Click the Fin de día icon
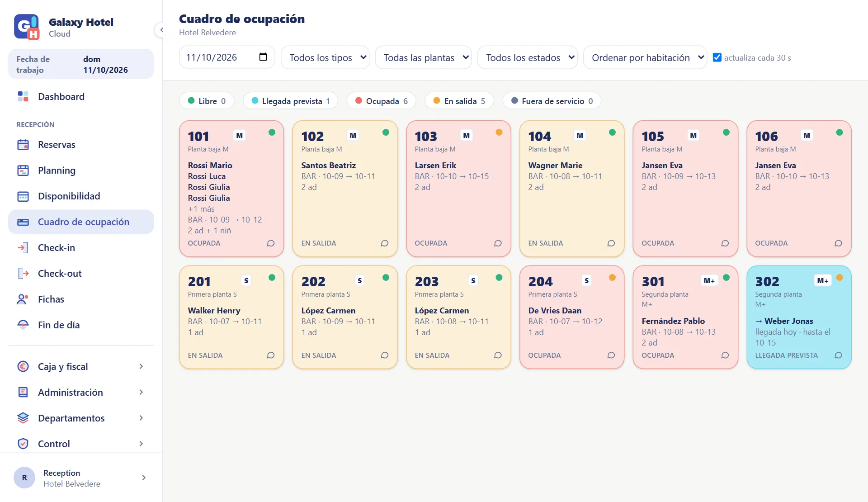 click(23, 325)
